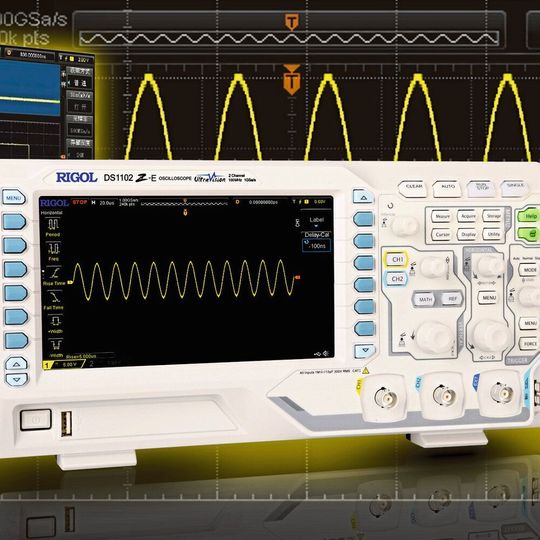This screenshot has height=540, width=540.
Task: Page down with arrow below the right softkeys
Action: pyautogui.click(x=365, y=351)
